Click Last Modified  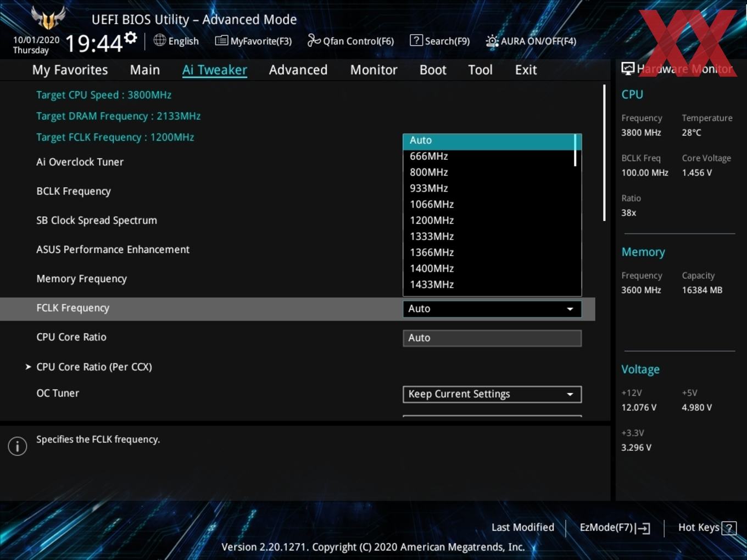[523, 528]
